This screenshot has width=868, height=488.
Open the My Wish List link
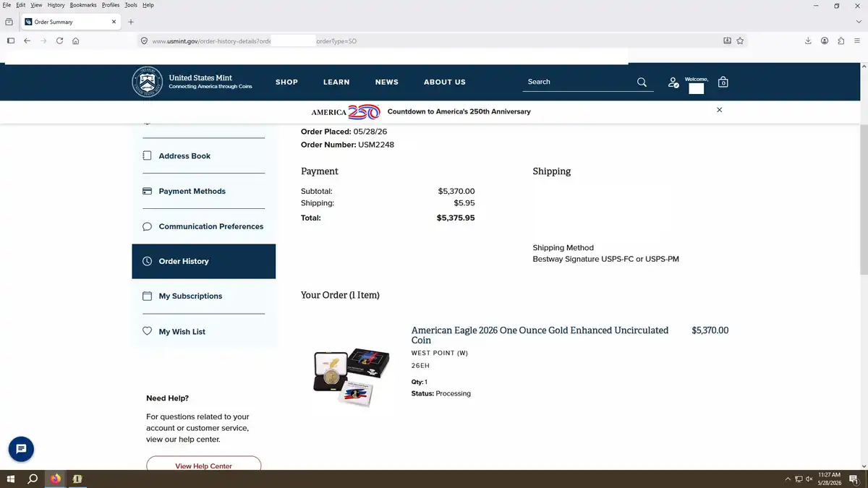[x=182, y=332]
